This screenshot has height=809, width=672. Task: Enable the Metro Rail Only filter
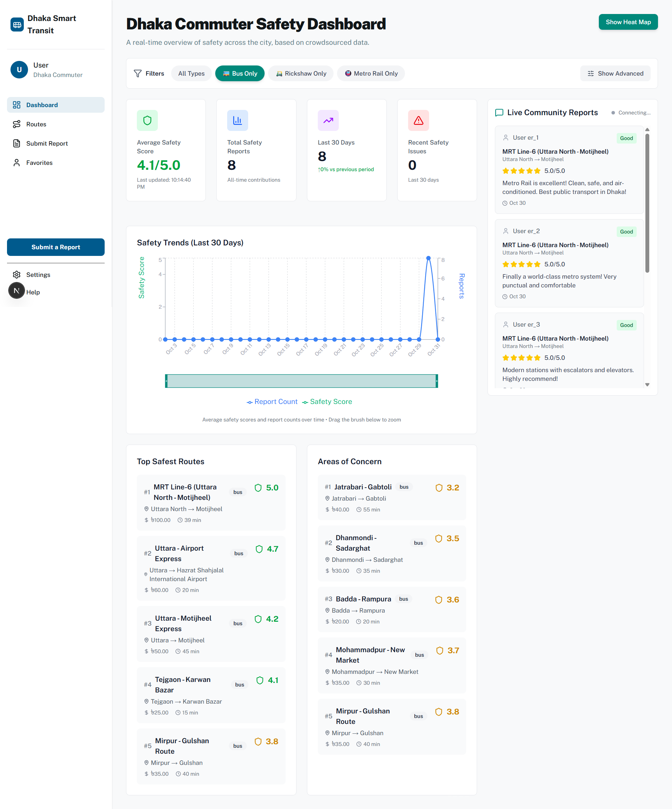[x=371, y=74]
